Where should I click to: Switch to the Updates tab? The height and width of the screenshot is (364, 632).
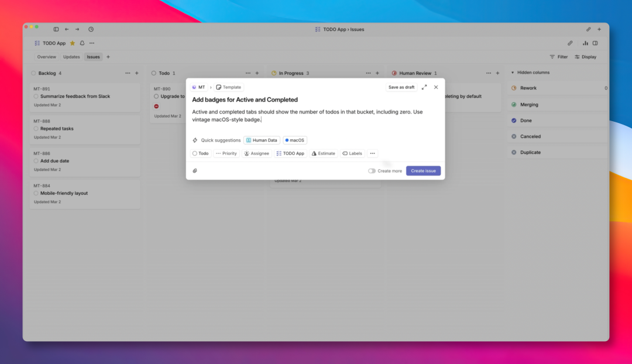[71, 57]
